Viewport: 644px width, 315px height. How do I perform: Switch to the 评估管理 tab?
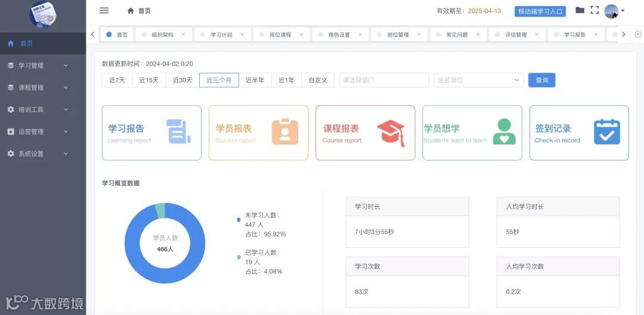[516, 35]
